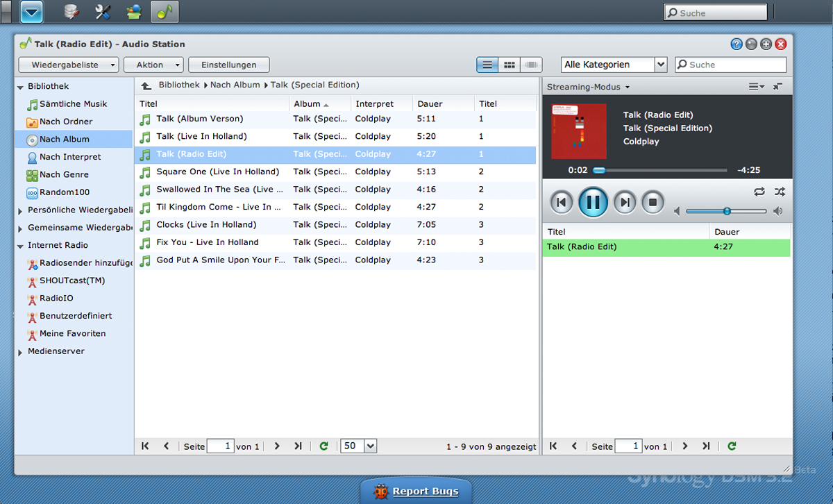Viewport: 833px width, 504px height.
Task: Seek on the playback progress bar
Action: 659,170
